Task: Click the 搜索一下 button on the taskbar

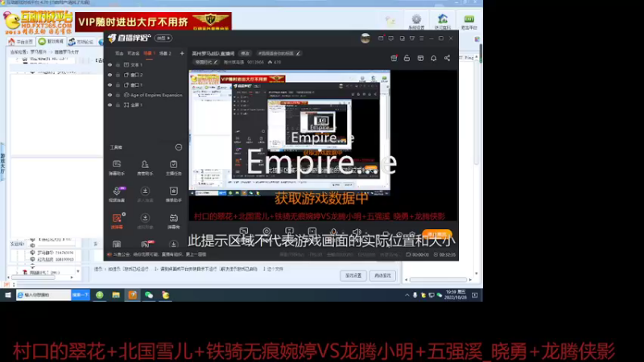Action: [x=80, y=295]
